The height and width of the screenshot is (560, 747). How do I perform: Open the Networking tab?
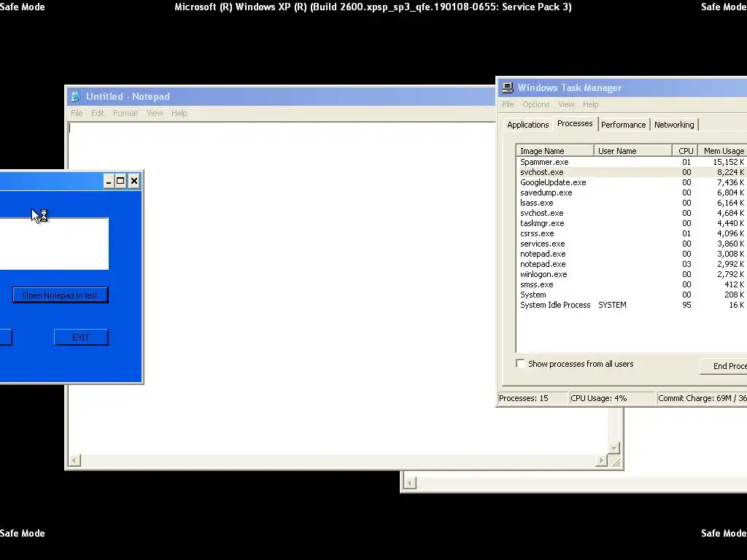coord(674,125)
